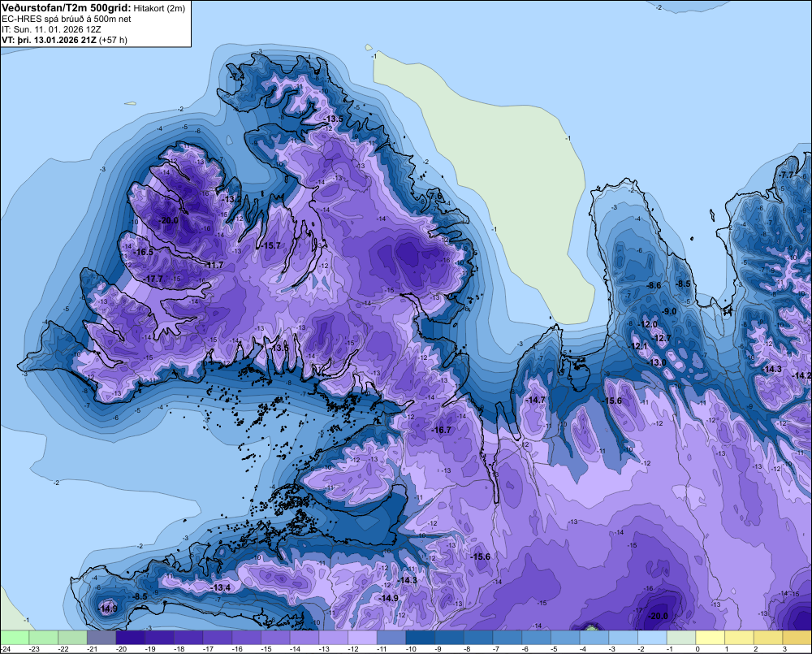Image resolution: width=812 pixels, height=654 pixels.
Task: Click the -12.0 temperature label
Action: point(647,324)
